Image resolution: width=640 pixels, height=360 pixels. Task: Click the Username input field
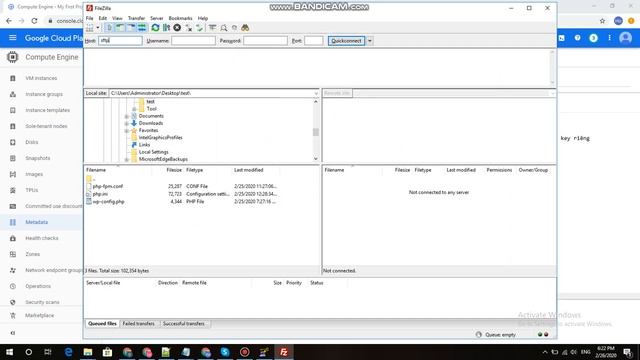click(193, 41)
